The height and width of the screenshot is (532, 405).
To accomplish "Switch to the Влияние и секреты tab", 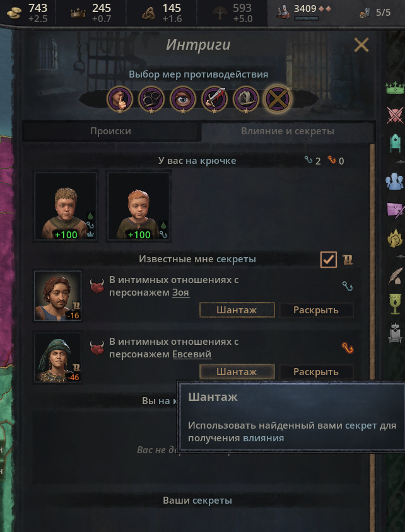I will [288, 131].
